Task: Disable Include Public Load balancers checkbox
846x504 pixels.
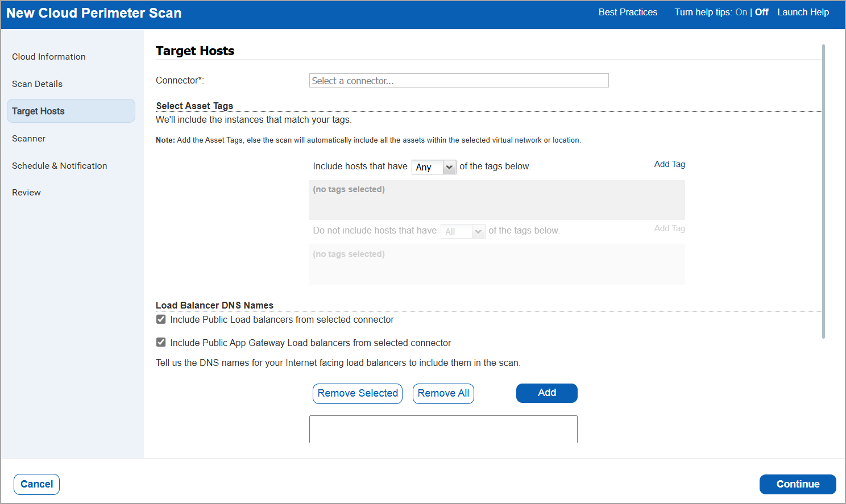Action: [160, 319]
